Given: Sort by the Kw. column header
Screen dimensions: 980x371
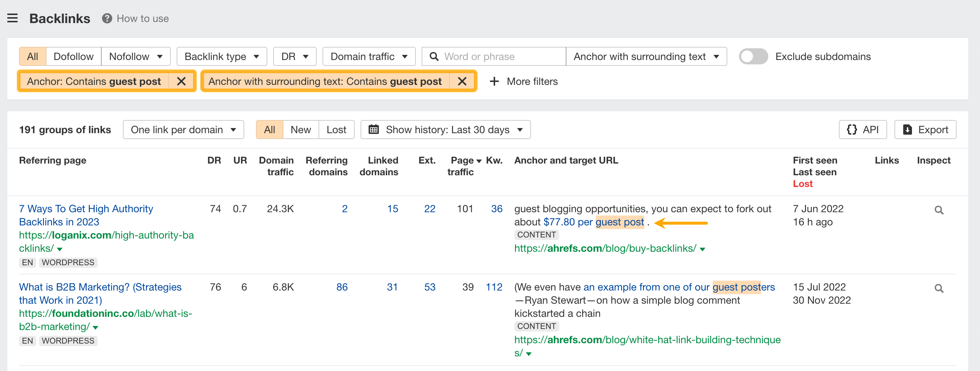Looking at the screenshot, I should [494, 160].
